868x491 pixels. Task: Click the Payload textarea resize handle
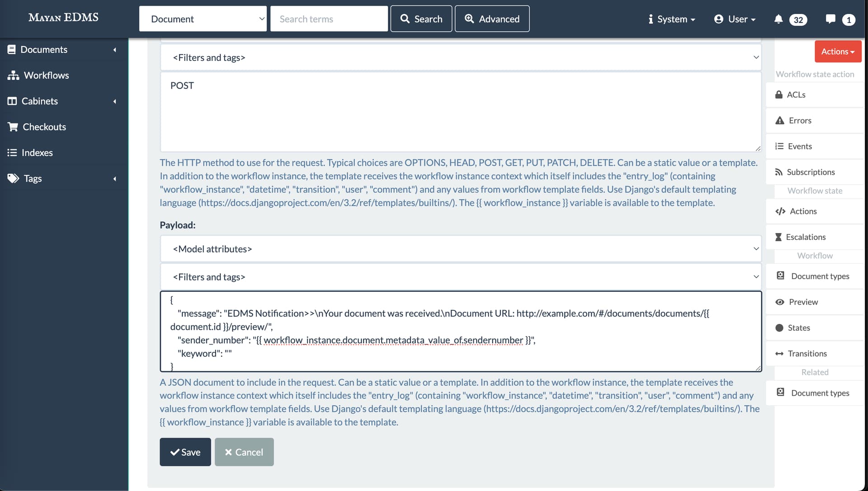[758, 368]
